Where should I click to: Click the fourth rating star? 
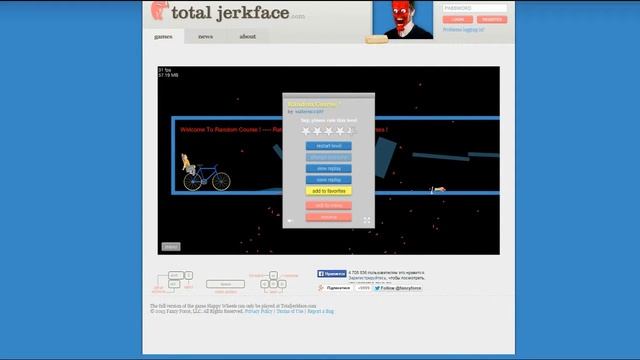click(x=340, y=131)
